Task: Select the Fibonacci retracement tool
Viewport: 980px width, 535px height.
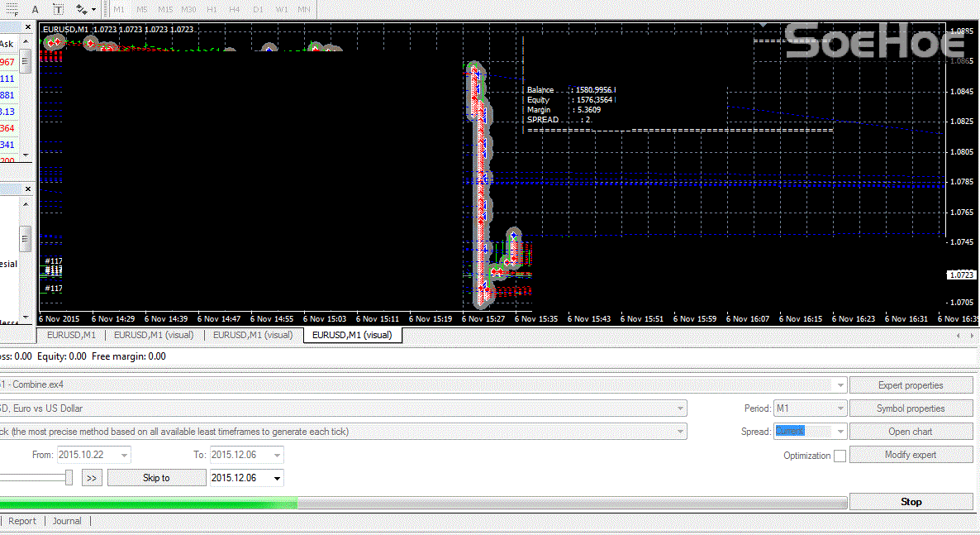Action: [12, 9]
